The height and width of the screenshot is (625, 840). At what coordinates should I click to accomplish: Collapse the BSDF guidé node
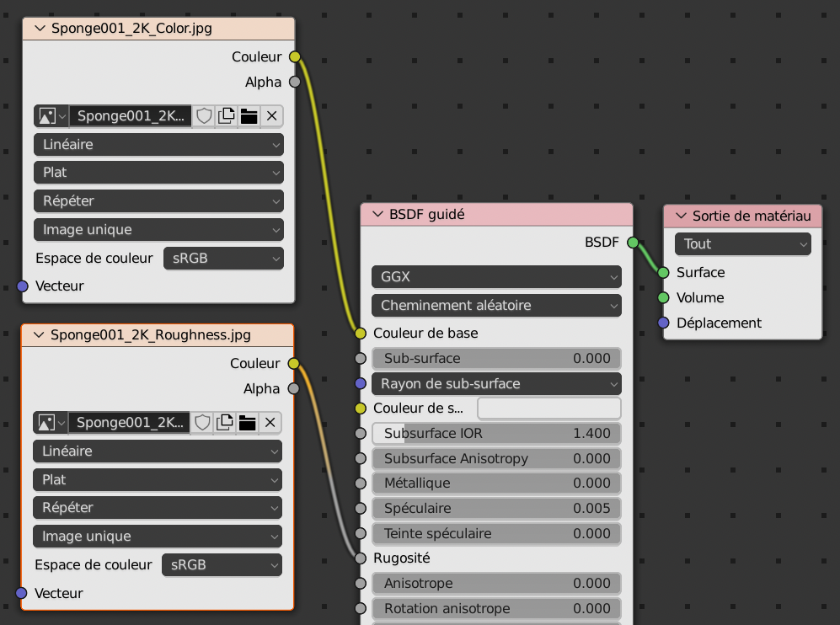[x=377, y=215]
